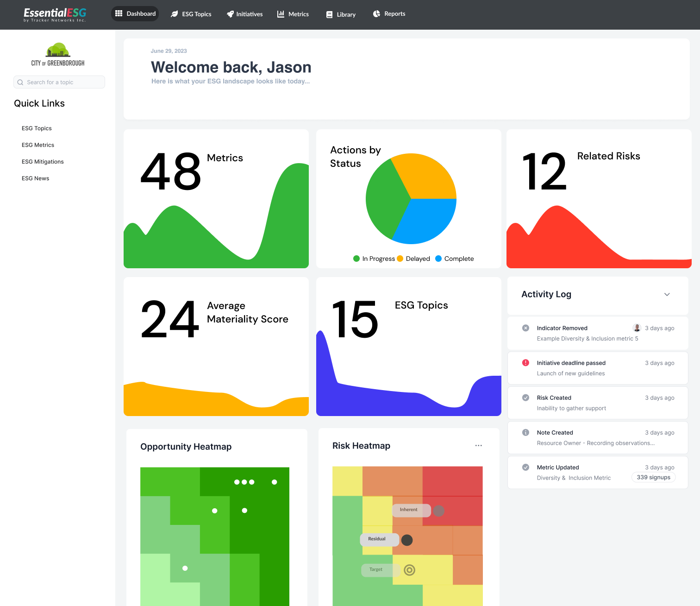Collapse the Activity Log panel chevron
This screenshot has width=700, height=606.
(x=667, y=295)
